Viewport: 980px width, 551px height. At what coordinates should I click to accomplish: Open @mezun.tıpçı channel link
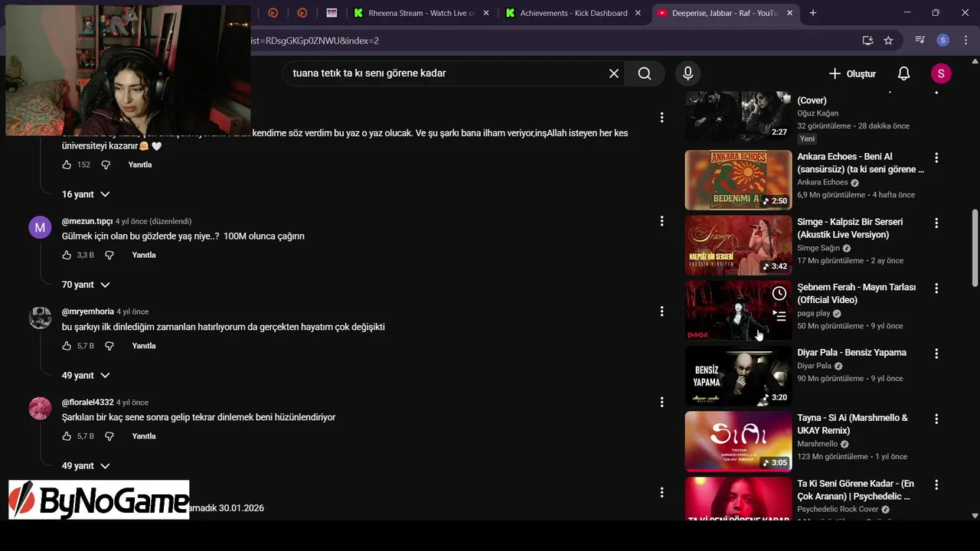coord(87,221)
